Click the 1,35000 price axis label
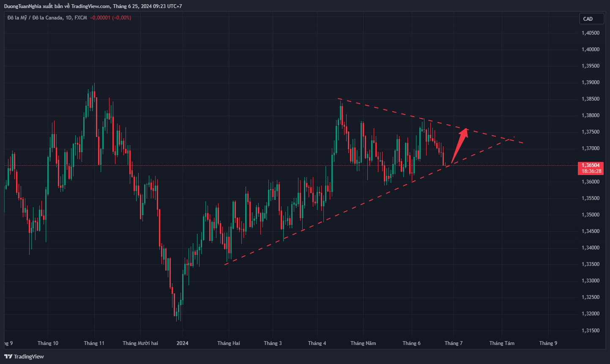The image size is (610, 364). point(591,215)
